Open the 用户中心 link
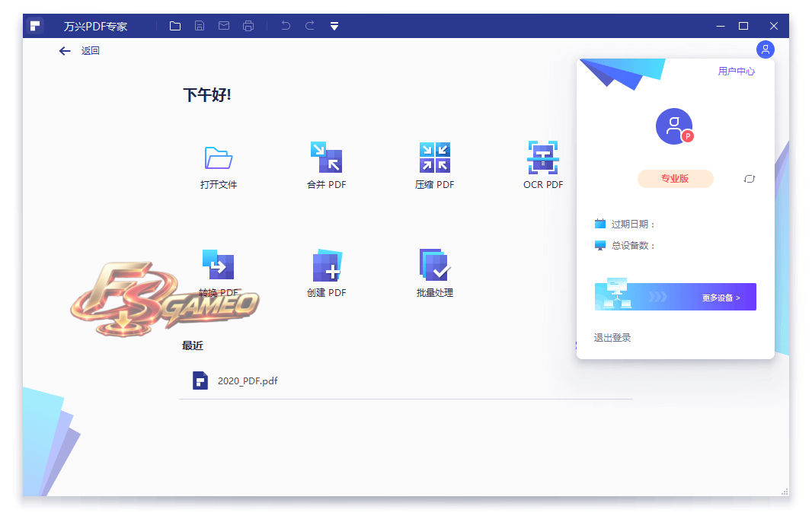Image resolution: width=812 pixels, height=519 pixels. pos(736,71)
